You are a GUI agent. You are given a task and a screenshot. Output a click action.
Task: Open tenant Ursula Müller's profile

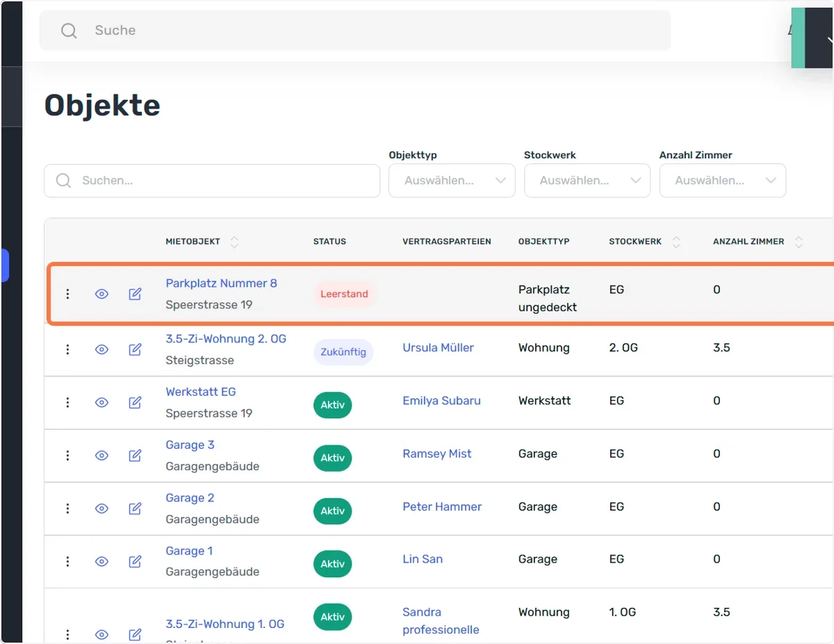click(x=438, y=348)
